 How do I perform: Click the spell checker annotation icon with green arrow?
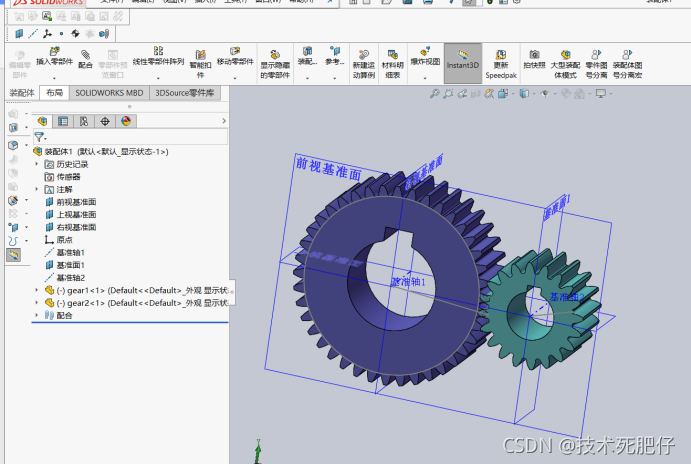click(x=47, y=17)
